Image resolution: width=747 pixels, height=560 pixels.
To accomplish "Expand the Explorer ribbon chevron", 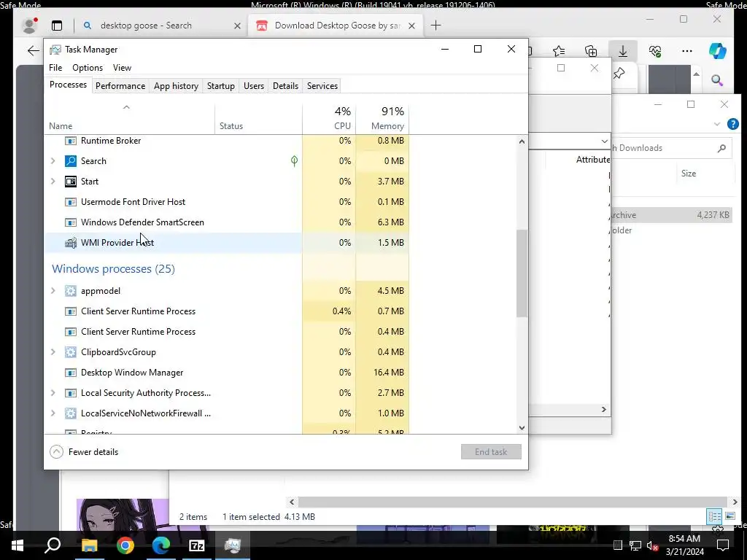I will [x=717, y=124].
